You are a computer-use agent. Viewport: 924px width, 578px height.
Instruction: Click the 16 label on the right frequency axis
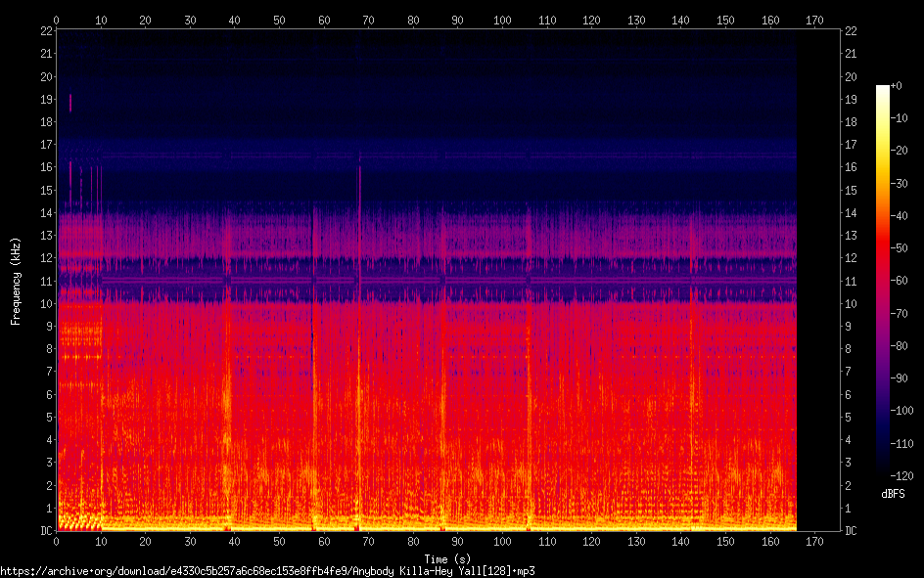point(851,167)
